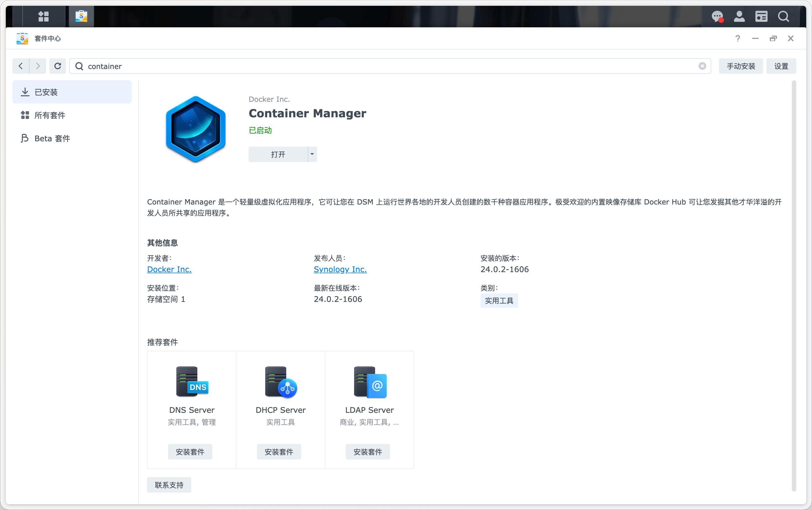This screenshot has width=812, height=510.
Task: Open the user account options icon
Action: (x=739, y=16)
